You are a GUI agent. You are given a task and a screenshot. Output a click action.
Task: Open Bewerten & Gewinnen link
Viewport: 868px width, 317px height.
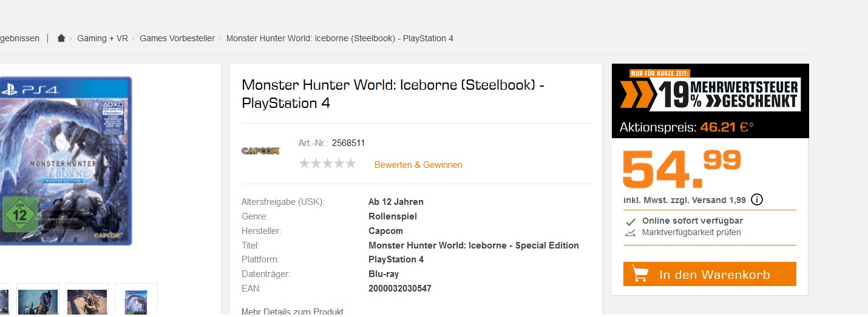(x=418, y=165)
